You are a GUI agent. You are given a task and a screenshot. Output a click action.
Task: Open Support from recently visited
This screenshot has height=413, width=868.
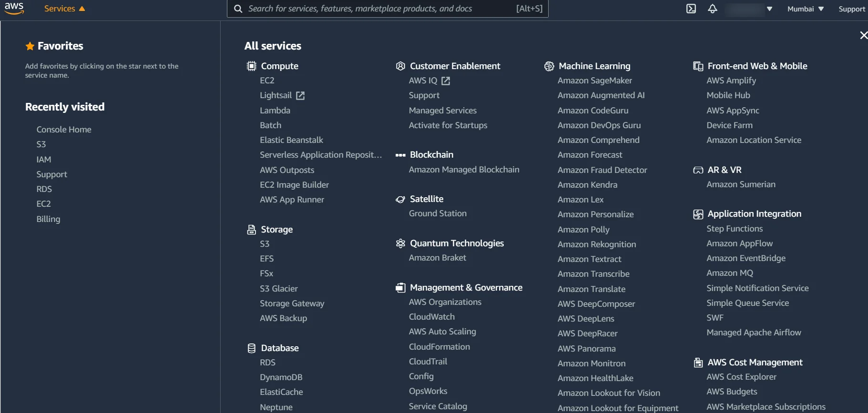coord(52,174)
